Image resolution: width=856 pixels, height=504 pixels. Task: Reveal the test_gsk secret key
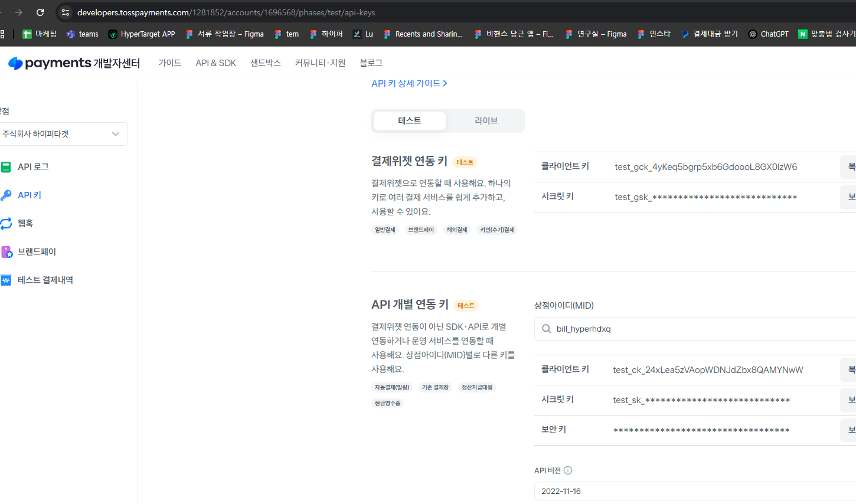[849, 197]
